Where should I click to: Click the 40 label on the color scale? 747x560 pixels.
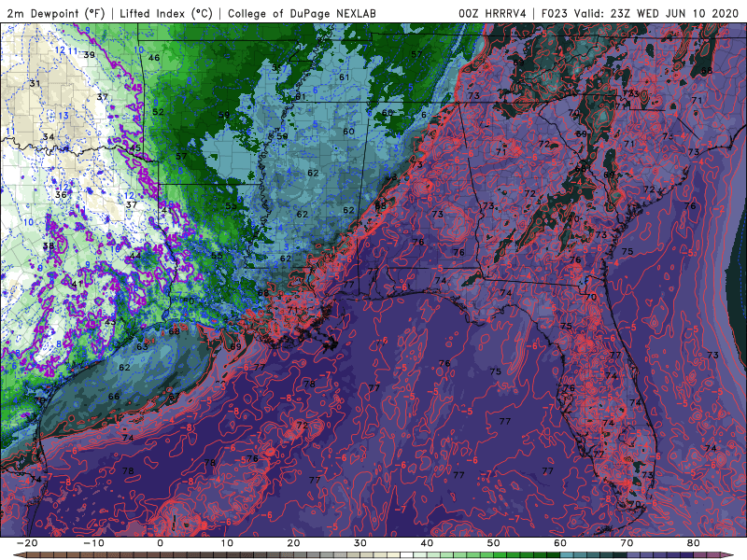point(427,543)
